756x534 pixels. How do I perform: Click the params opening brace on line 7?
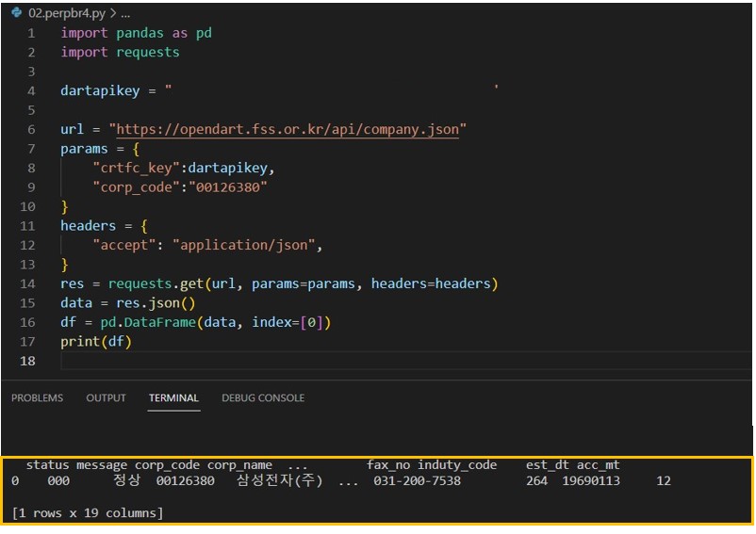[136, 149]
